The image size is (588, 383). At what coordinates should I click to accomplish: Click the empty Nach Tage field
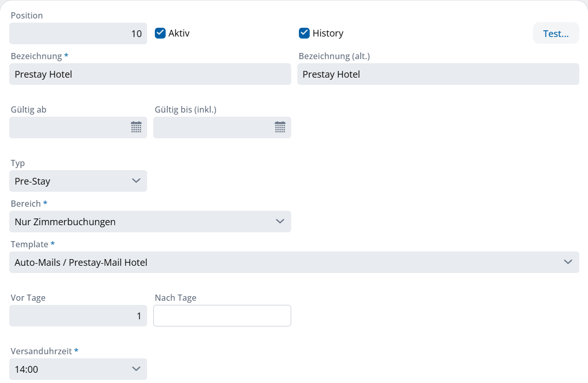click(222, 316)
